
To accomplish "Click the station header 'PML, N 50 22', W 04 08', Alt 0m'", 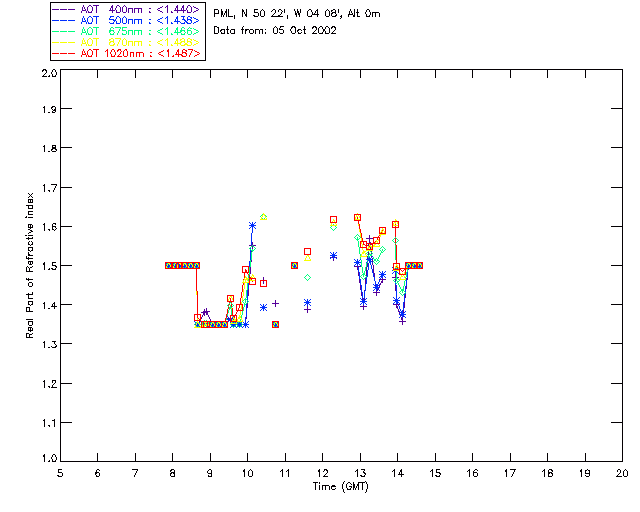I will 297,14.
